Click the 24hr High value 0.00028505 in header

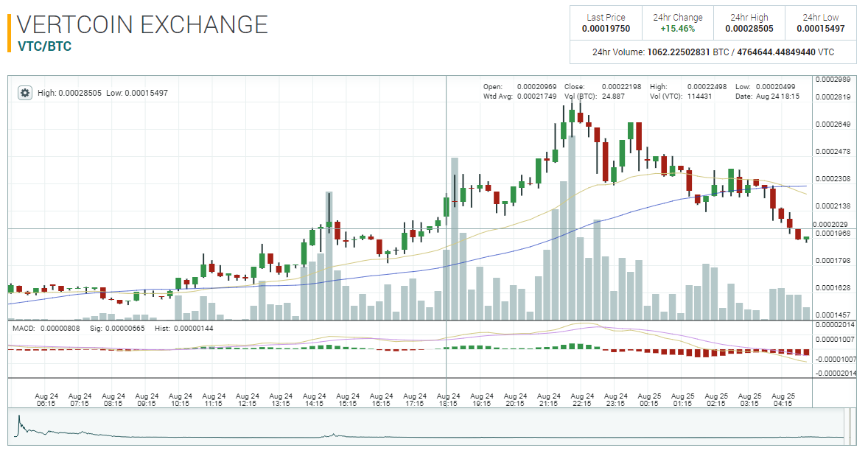[x=749, y=29]
